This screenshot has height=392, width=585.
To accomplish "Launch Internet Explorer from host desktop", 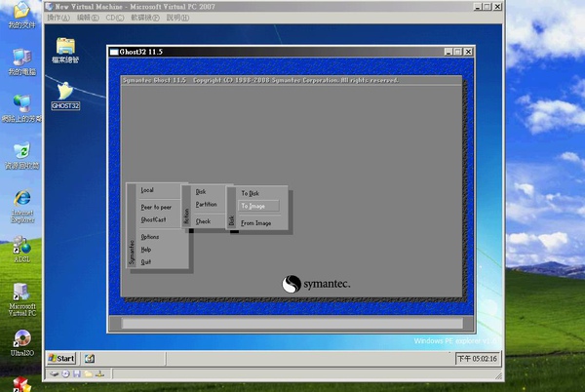I will (22, 207).
